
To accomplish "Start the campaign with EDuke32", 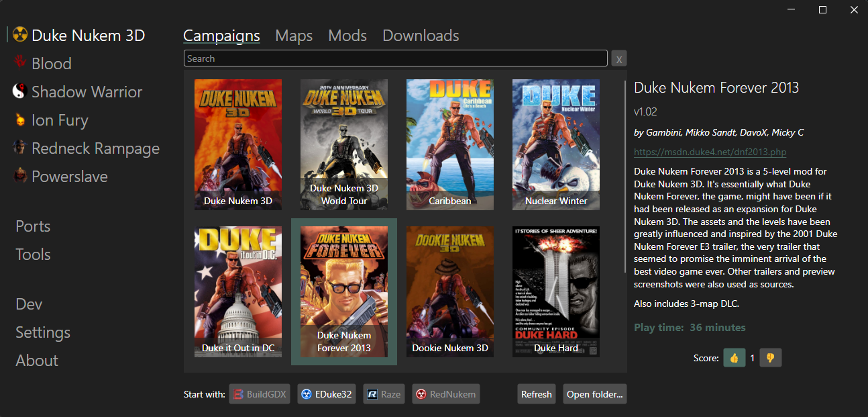I will 327,394.
